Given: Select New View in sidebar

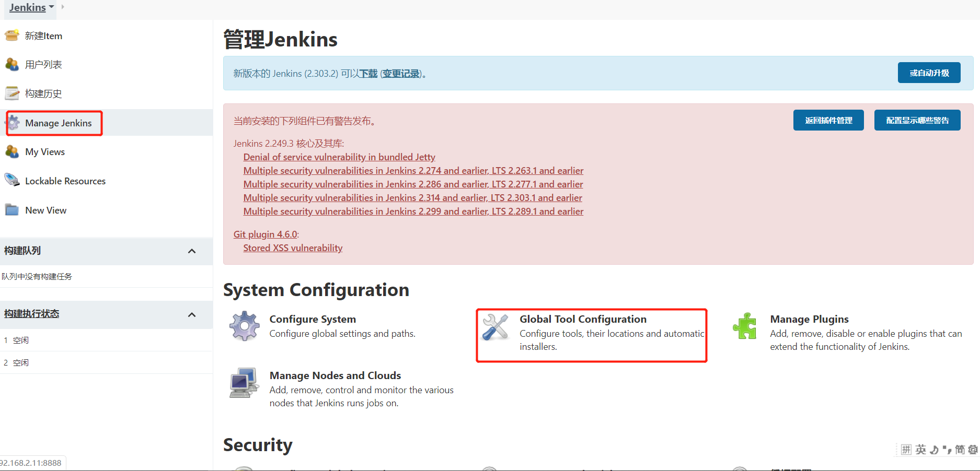Looking at the screenshot, I should point(46,210).
